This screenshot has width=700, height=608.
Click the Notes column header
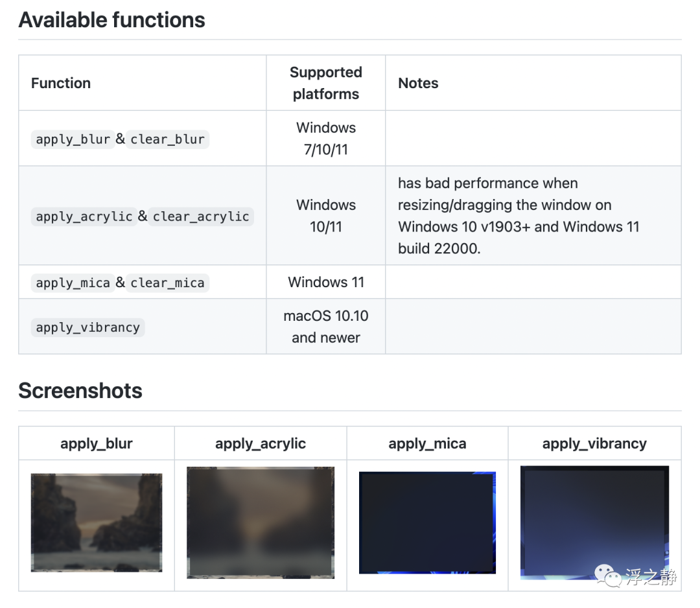(418, 83)
